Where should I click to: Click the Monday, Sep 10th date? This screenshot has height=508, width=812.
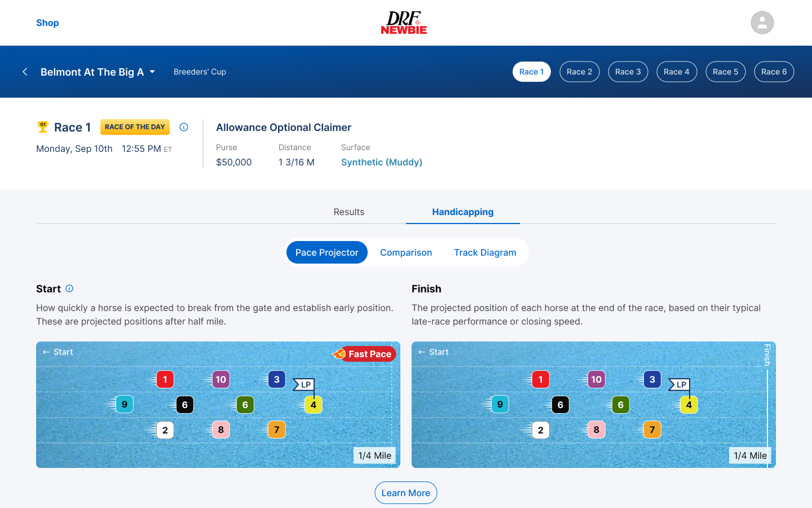pyautogui.click(x=74, y=148)
